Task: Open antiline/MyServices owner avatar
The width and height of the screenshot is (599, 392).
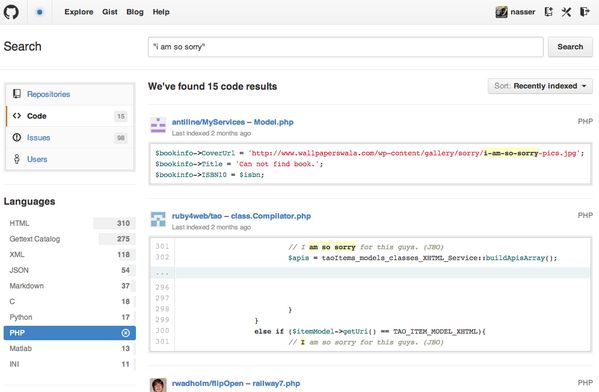Action: tap(158, 125)
